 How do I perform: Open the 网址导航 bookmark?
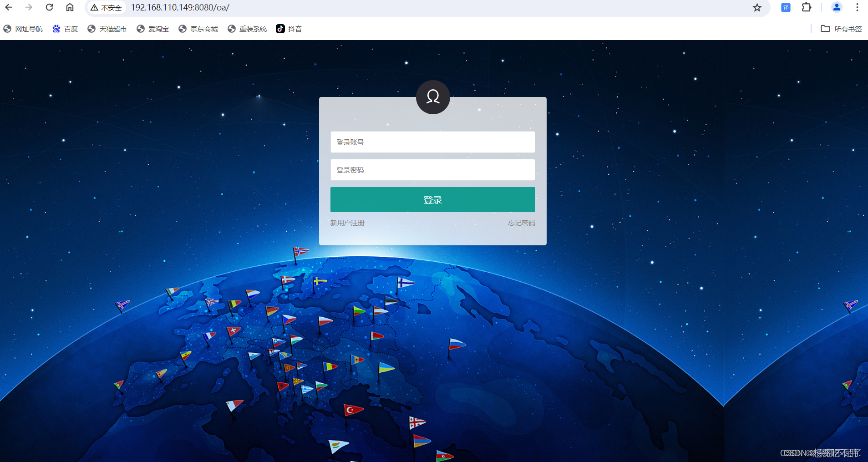point(23,29)
